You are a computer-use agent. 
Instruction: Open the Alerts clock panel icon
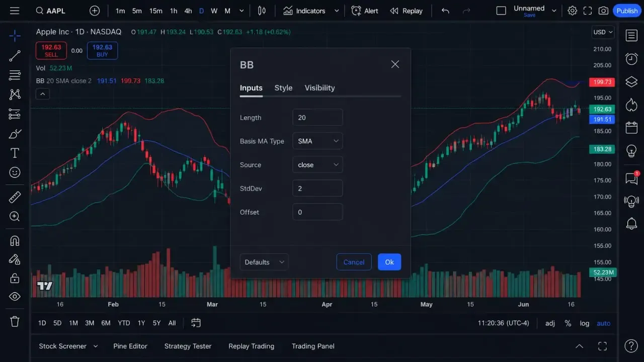point(631,59)
